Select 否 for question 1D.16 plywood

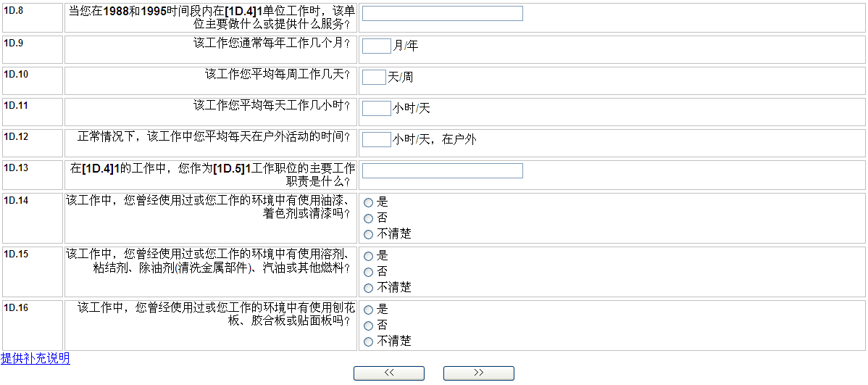point(368,326)
